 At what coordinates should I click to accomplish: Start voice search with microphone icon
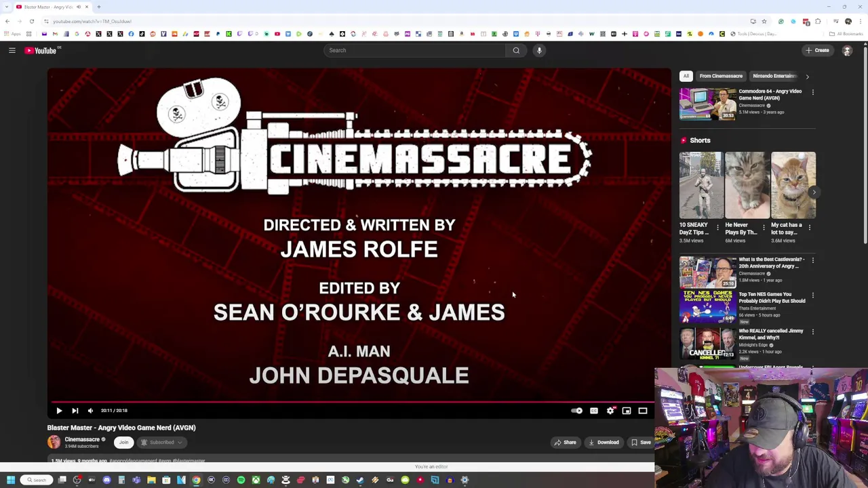[x=539, y=50]
